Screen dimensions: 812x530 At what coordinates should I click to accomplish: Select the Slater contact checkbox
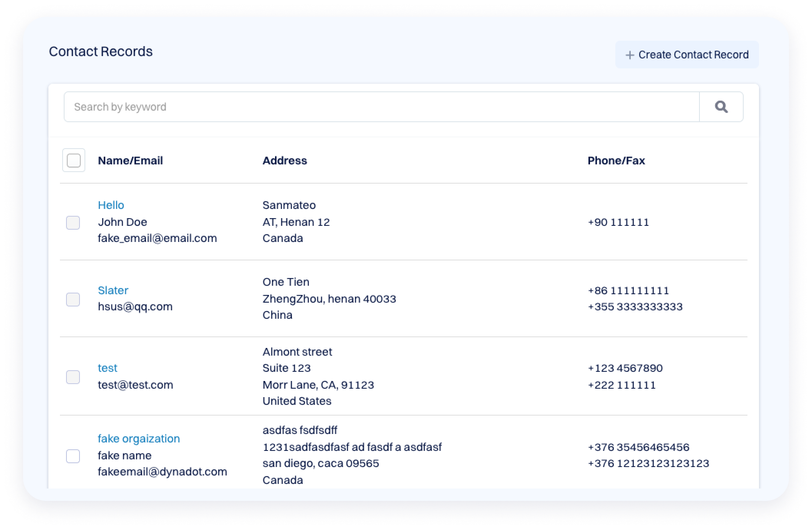(73, 299)
